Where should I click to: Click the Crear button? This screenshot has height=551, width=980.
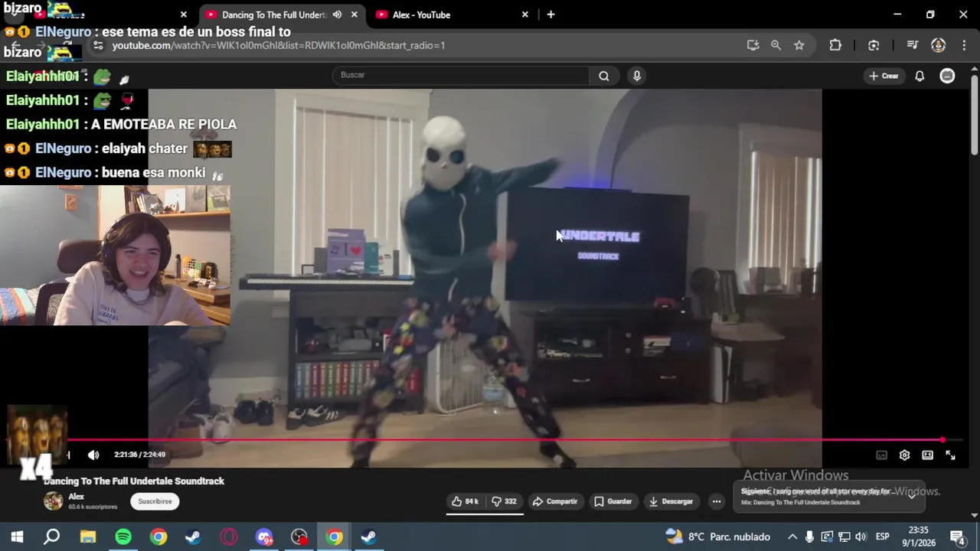(x=884, y=76)
